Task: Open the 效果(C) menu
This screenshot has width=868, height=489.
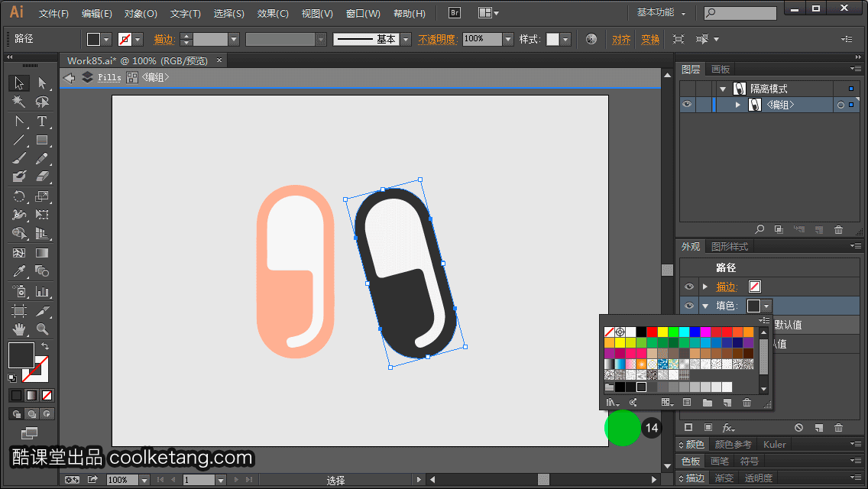Action: pos(273,13)
